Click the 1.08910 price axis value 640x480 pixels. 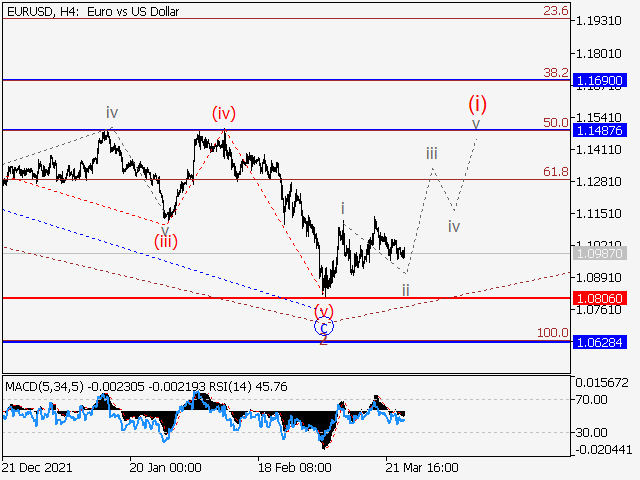point(598,278)
